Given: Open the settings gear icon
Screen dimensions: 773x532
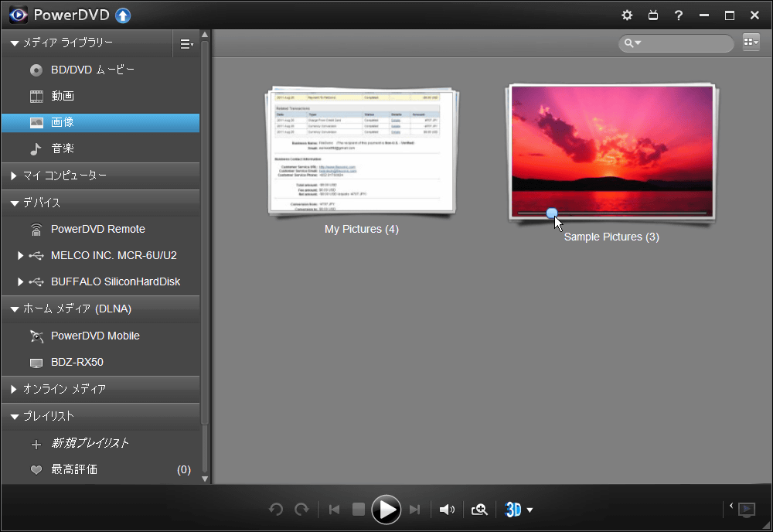Looking at the screenshot, I should pos(627,15).
